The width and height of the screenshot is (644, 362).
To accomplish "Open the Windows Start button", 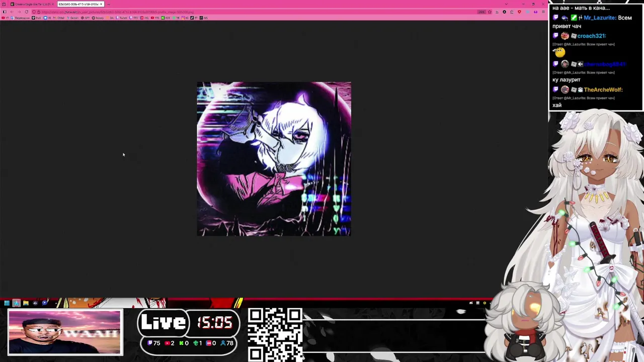I will click(7, 303).
